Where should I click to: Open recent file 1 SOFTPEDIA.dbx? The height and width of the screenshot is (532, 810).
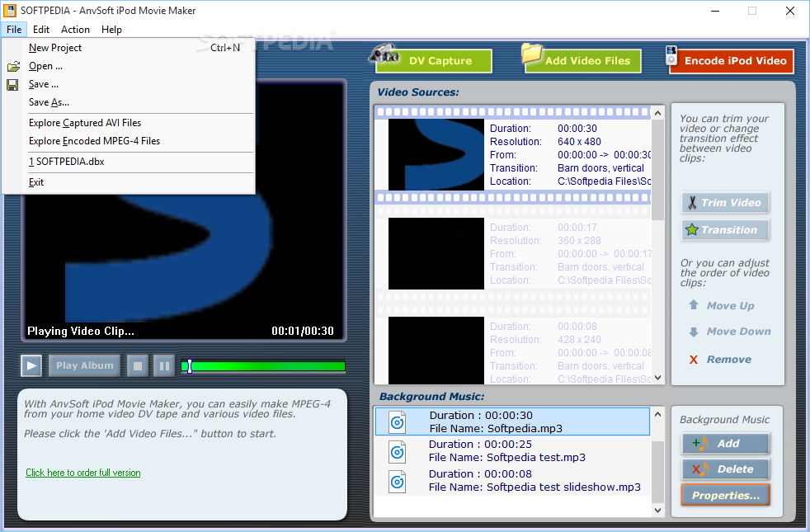[x=129, y=162]
